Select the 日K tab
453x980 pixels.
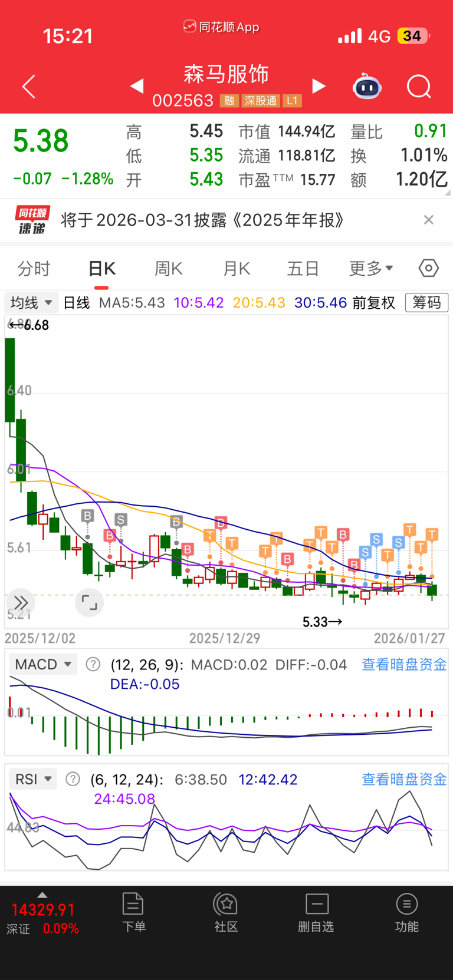click(101, 269)
